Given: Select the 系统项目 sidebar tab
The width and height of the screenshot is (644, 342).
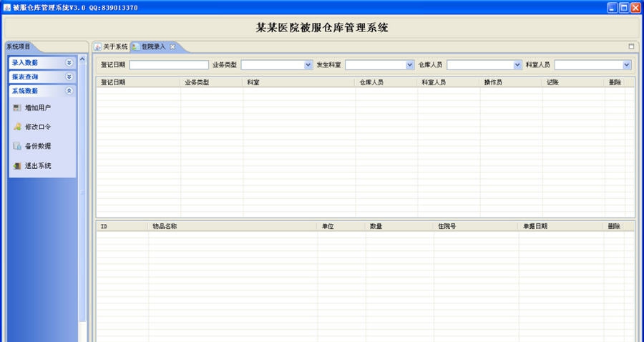Looking at the screenshot, I should point(19,47).
